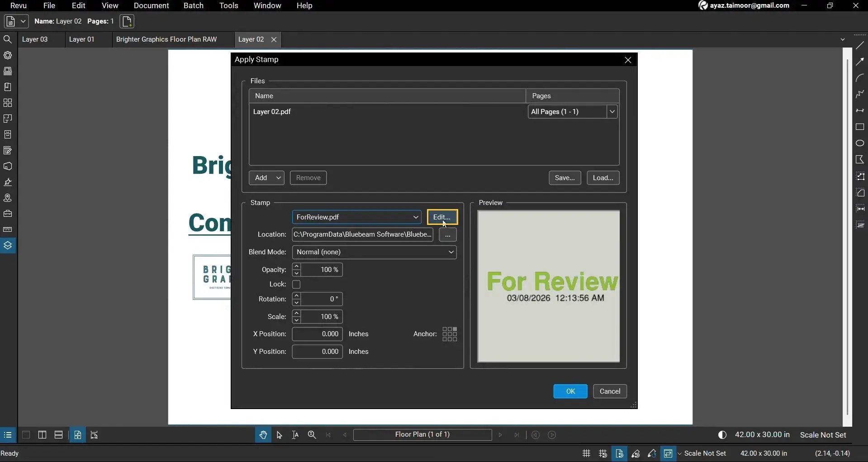Open the Measurements ruler panel icon
The height and width of the screenshot is (462, 868).
click(8, 229)
